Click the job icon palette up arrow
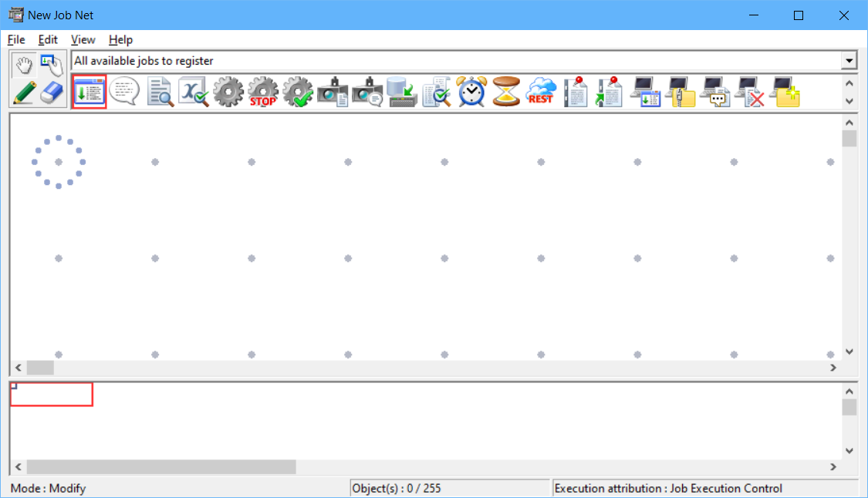 [x=849, y=83]
